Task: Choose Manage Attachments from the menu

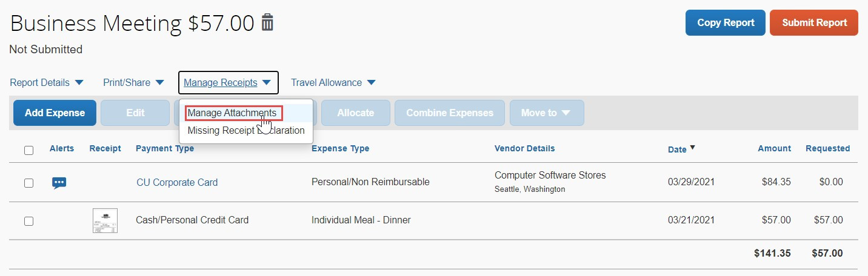Action: pyautogui.click(x=232, y=113)
